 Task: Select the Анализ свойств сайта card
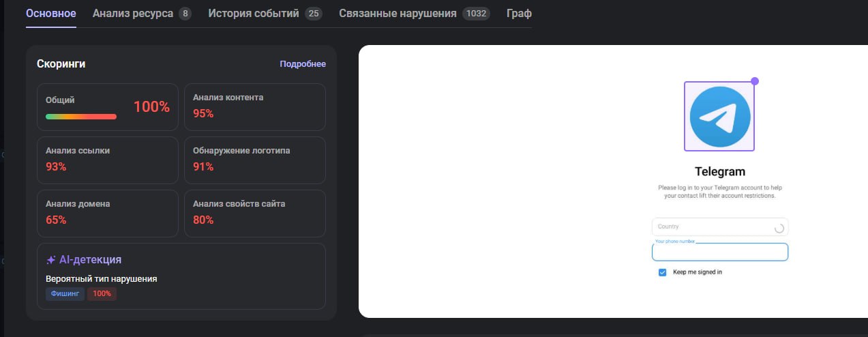(x=255, y=214)
